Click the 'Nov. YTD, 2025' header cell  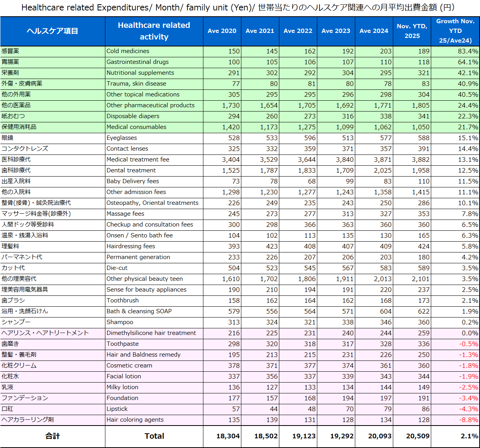pyautogui.click(x=412, y=31)
